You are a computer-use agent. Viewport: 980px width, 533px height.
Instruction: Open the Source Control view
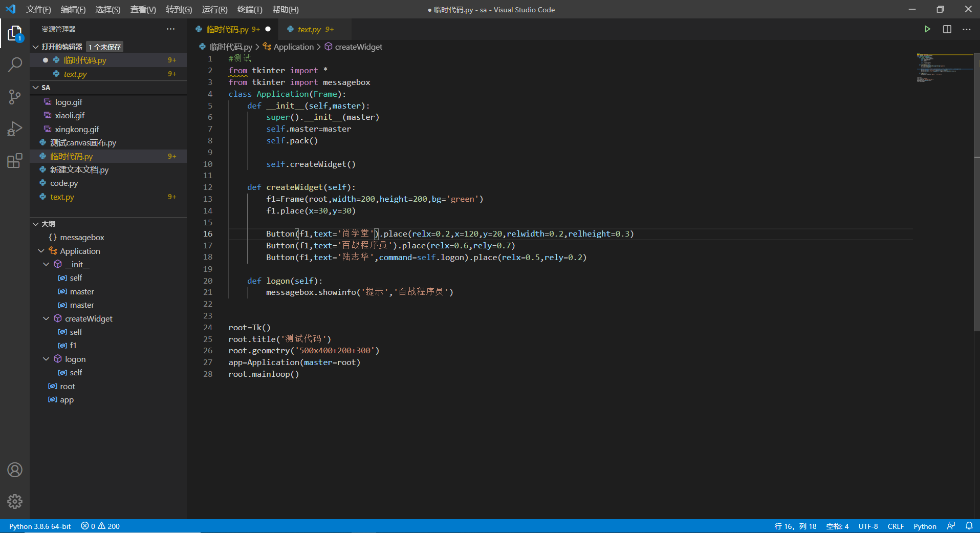[15, 97]
